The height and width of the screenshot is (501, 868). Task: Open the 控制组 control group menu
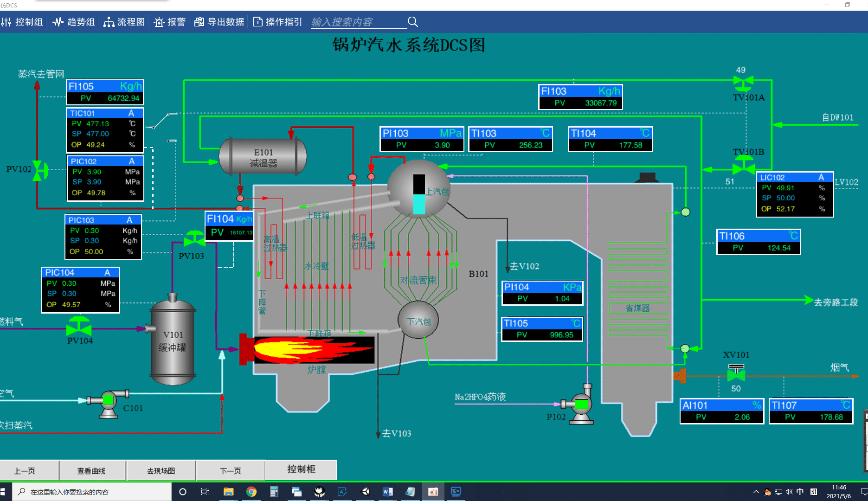pos(22,22)
